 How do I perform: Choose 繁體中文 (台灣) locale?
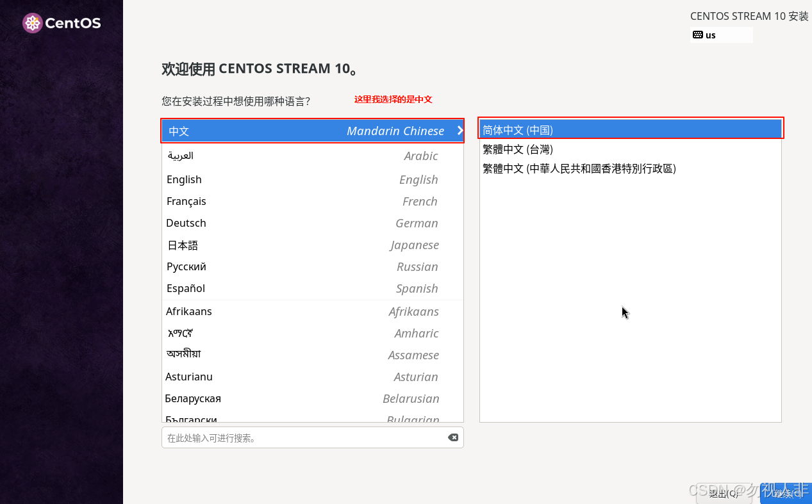631,149
